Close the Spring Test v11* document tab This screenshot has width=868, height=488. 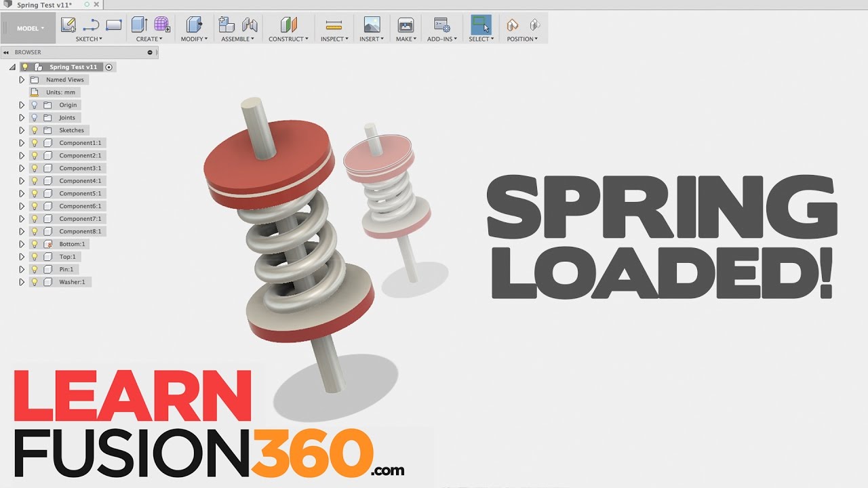[96, 5]
